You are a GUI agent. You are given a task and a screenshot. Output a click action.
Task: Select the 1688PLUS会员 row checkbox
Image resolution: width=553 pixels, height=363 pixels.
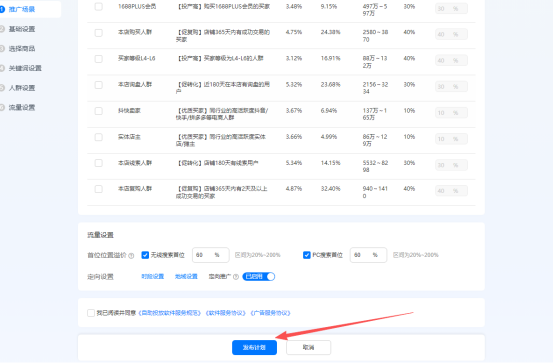(99, 6)
